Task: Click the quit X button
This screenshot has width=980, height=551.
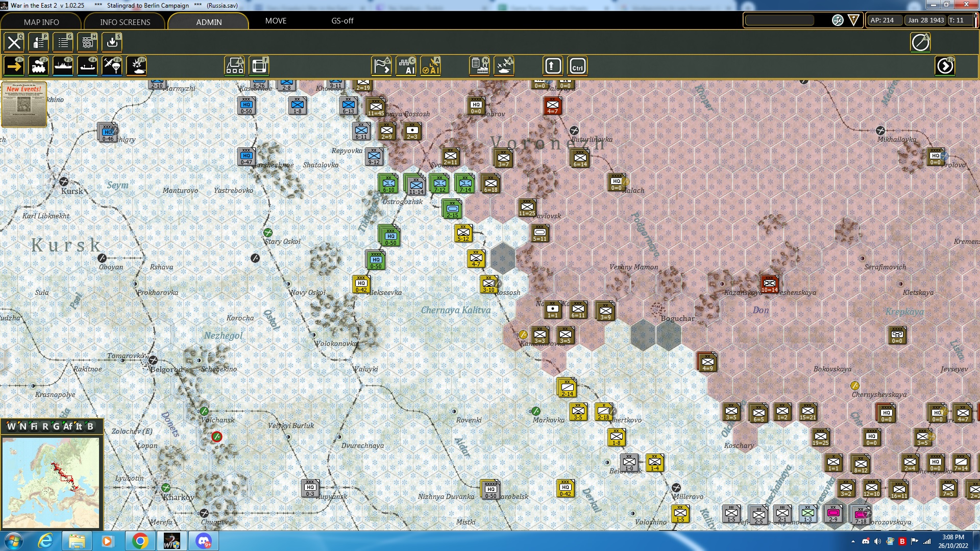Action: pos(14,42)
